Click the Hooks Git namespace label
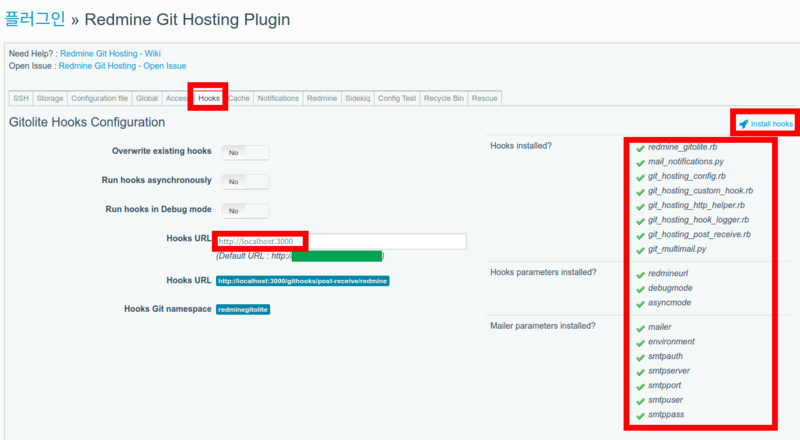The height and width of the screenshot is (440, 800). point(168,309)
